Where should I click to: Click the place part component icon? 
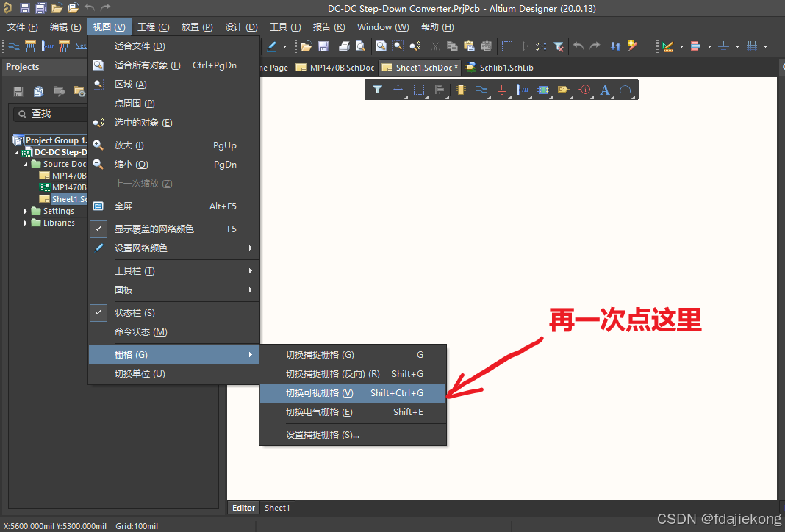tap(461, 90)
